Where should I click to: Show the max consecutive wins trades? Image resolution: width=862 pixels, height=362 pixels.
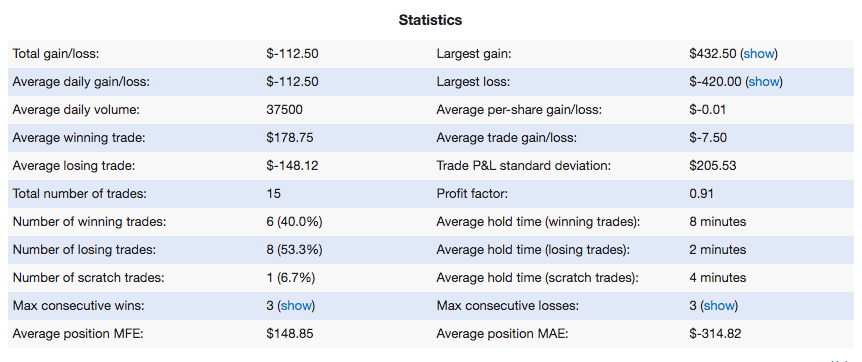296,305
